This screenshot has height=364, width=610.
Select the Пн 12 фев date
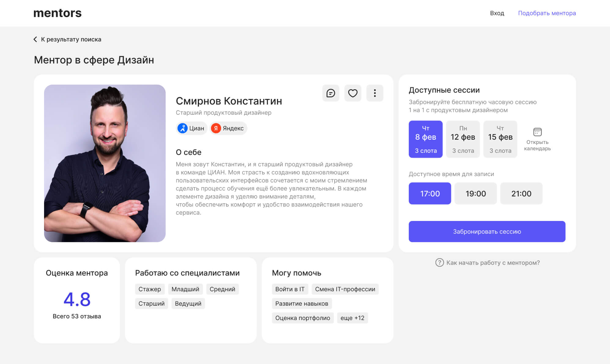[x=463, y=139]
